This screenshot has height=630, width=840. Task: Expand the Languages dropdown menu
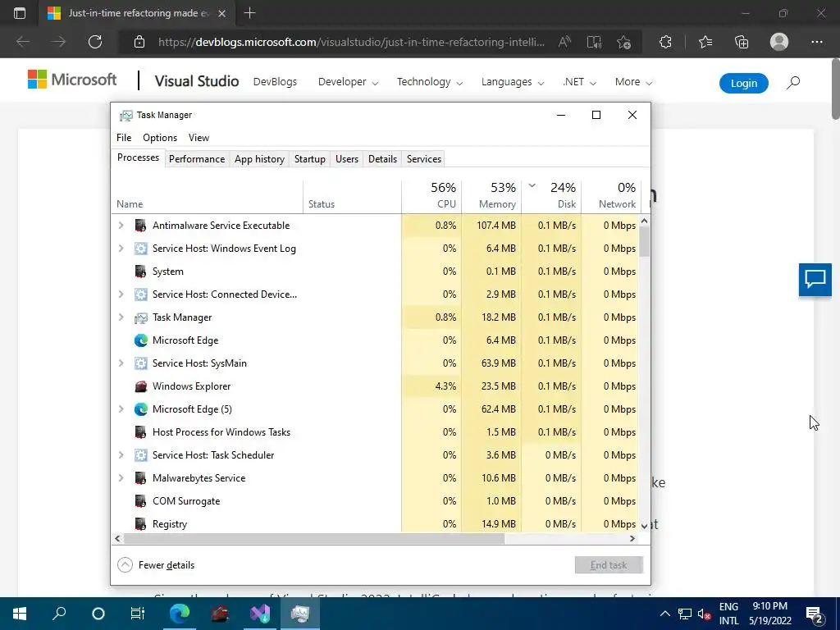(x=513, y=82)
